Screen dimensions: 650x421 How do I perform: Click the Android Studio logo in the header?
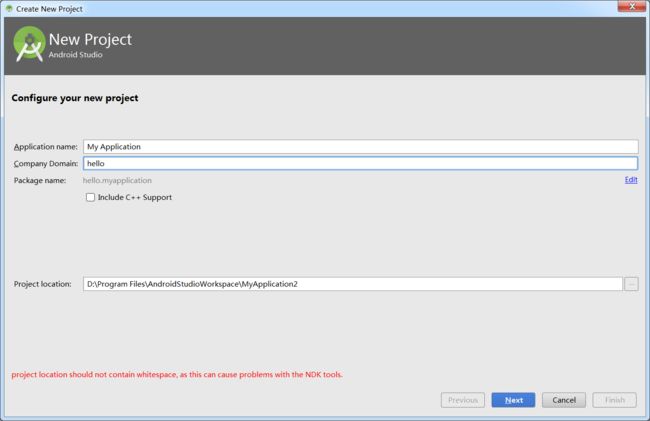[x=29, y=44]
